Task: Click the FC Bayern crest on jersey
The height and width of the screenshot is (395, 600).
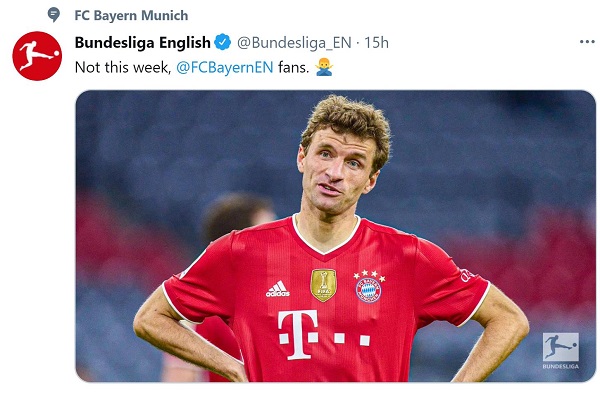Action: (x=368, y=287)
